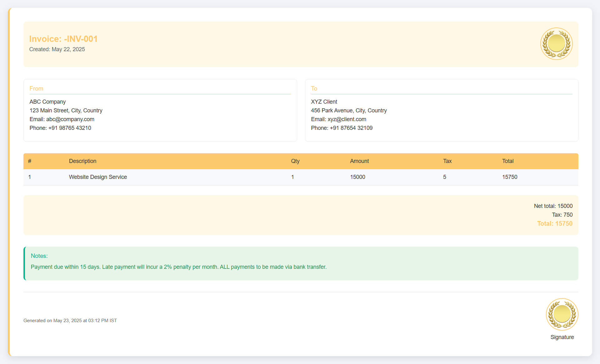This screenshot has height=364, width=600.
Task: Click the Invoice -INV-001 heading
Action: click(63, 39)
